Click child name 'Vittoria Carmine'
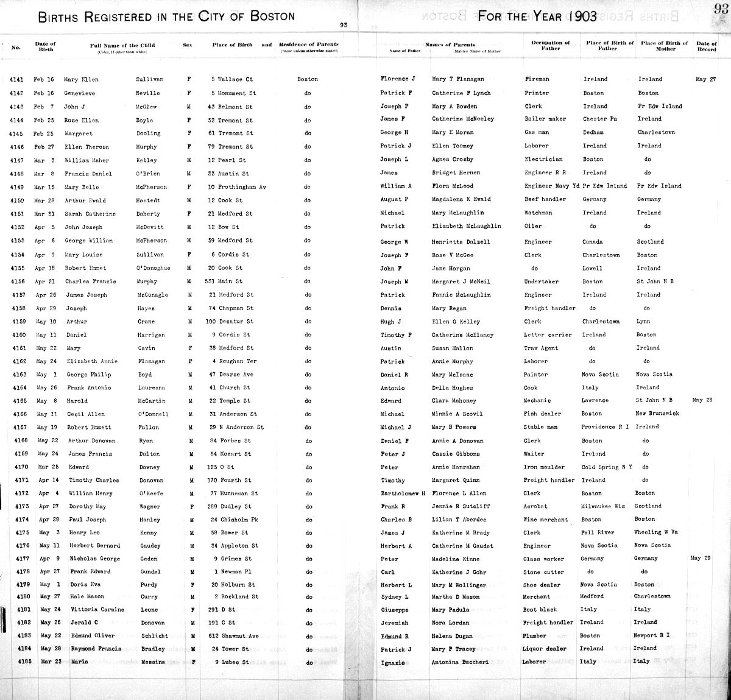 point(97,610)
